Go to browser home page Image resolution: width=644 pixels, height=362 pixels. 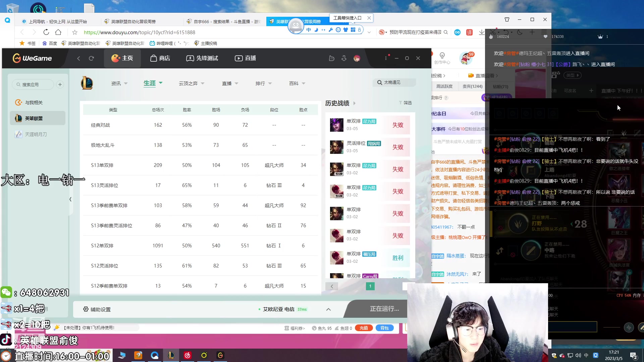coord(58,32)
